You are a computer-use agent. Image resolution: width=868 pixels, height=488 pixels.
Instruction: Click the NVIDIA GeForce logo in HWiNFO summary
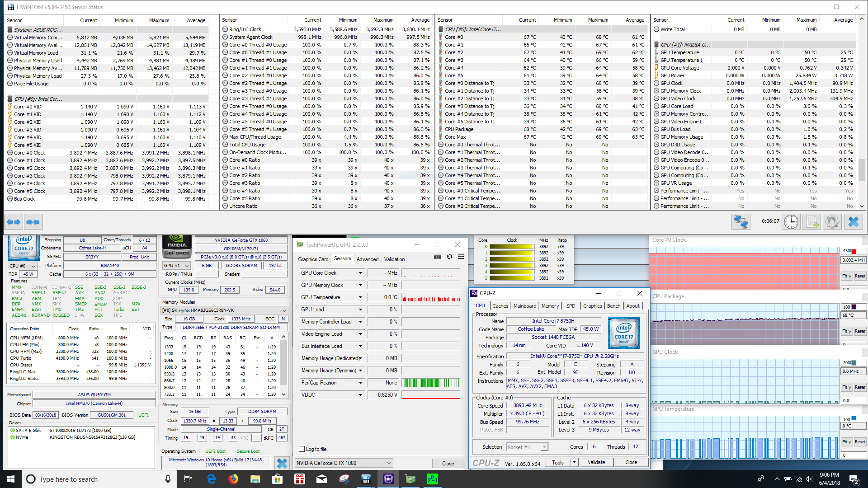[177, 246]
